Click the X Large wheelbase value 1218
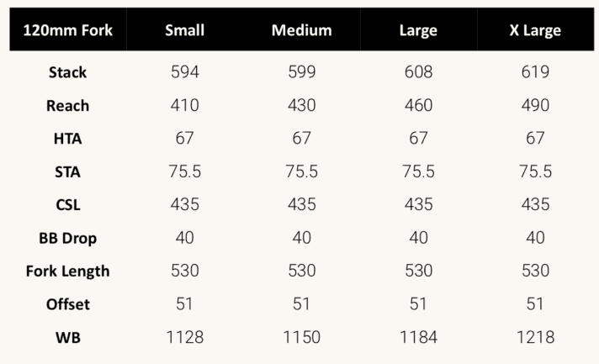 [x=535, y=338]
